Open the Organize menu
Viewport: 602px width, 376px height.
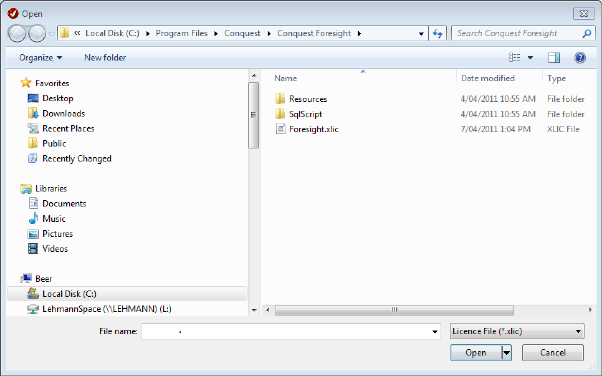[x=40, y=58]
